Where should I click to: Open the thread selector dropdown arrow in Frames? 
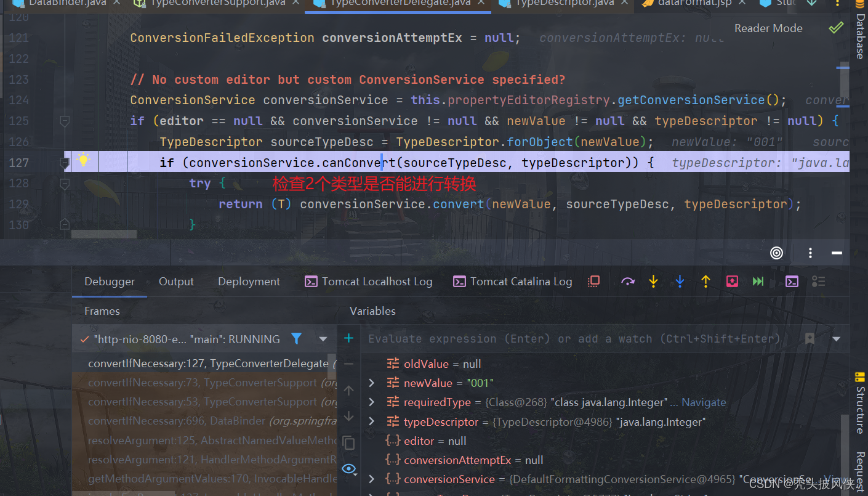(x=323, y=339)
